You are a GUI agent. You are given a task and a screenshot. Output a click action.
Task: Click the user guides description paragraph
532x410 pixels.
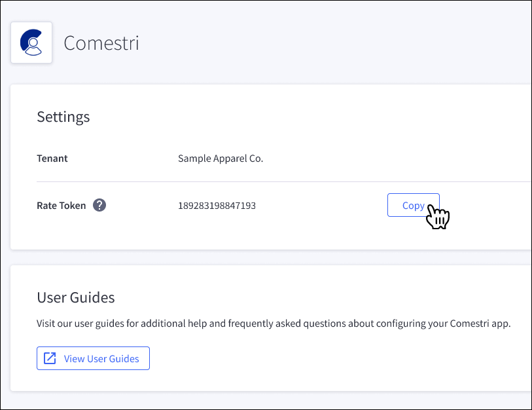274,324
